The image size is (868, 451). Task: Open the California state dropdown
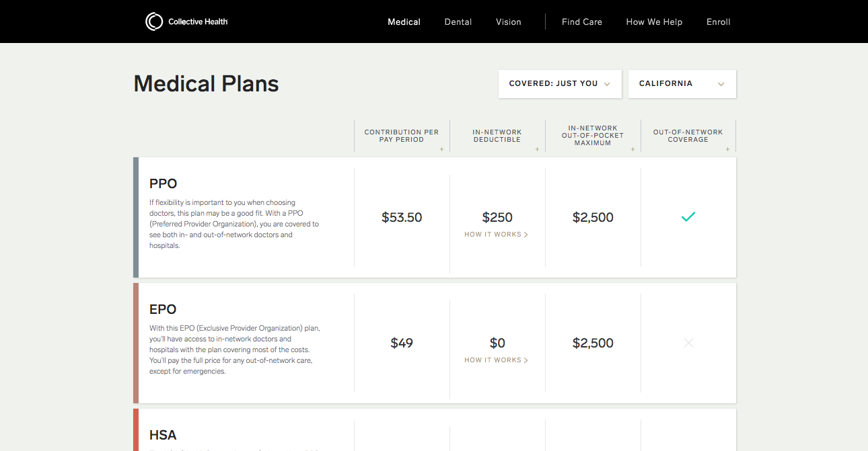pyautogui.click(x=682, y=84)
